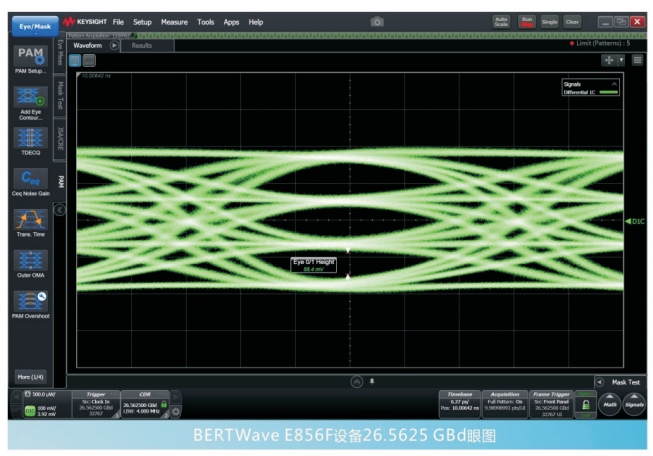Click the Single acquisition button
This screenshot has width=653, height=456.
550,21
